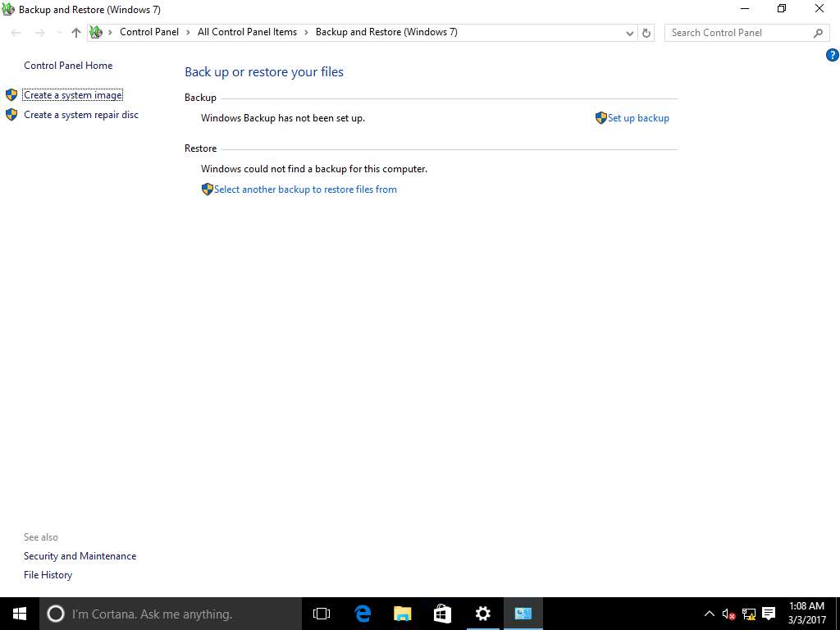Click the Forward navigation arrow
The height and width of the screenshot is (630, 840).
(x=39, y=33)
